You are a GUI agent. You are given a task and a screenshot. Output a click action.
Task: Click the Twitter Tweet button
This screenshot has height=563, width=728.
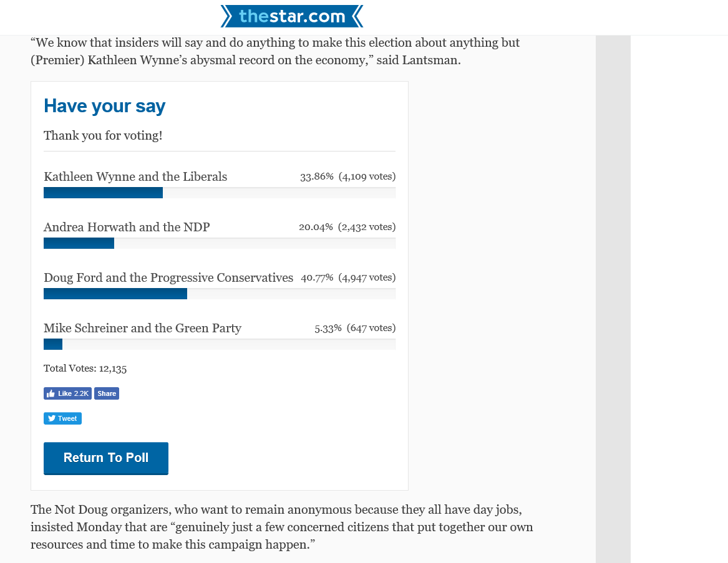click(x=62, y=418)
